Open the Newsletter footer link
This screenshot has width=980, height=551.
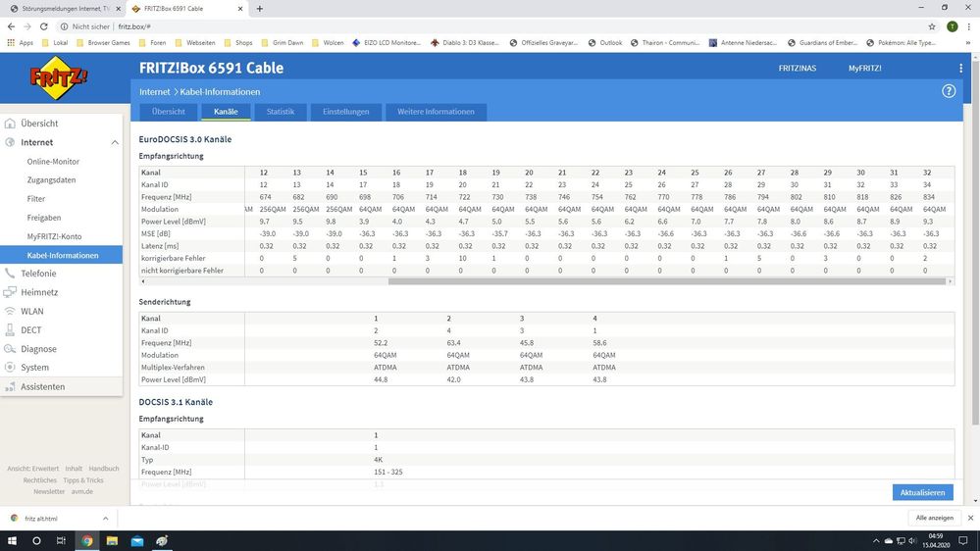pos(49,491)
